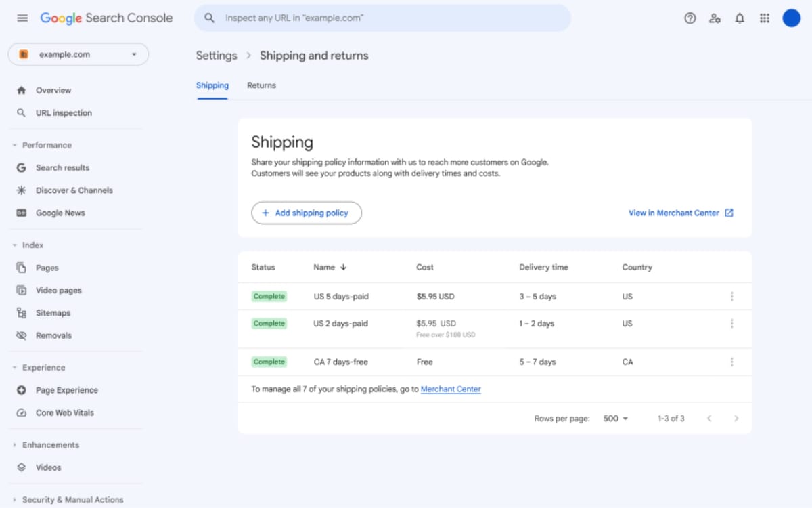This screenshot has width=812, height=508.
Task: Open the Video pages section
Action: (58, 290)
